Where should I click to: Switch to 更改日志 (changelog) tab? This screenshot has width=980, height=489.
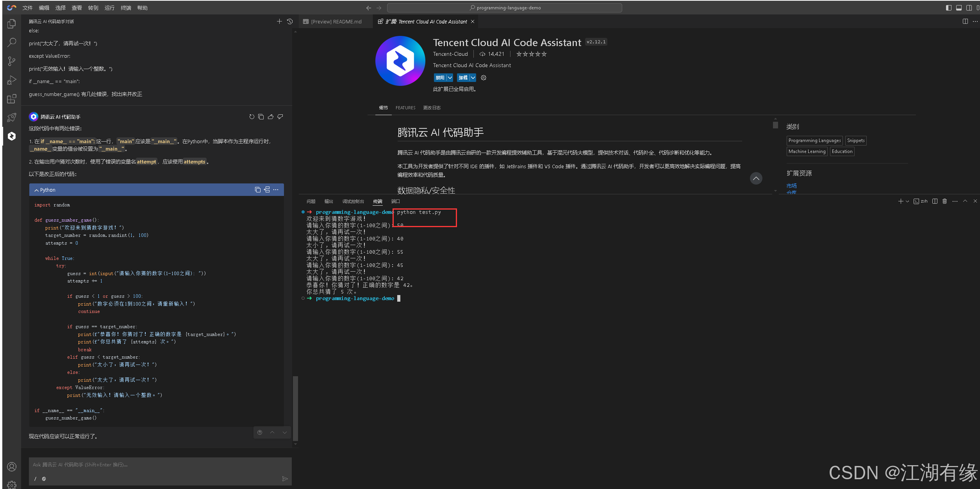432,108
